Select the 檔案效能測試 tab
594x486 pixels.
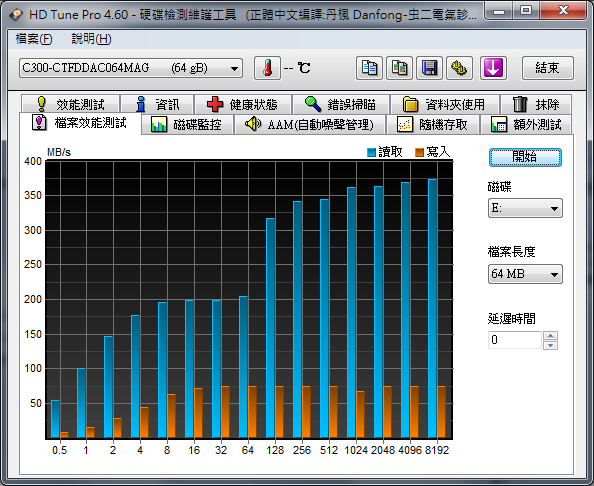80,123
